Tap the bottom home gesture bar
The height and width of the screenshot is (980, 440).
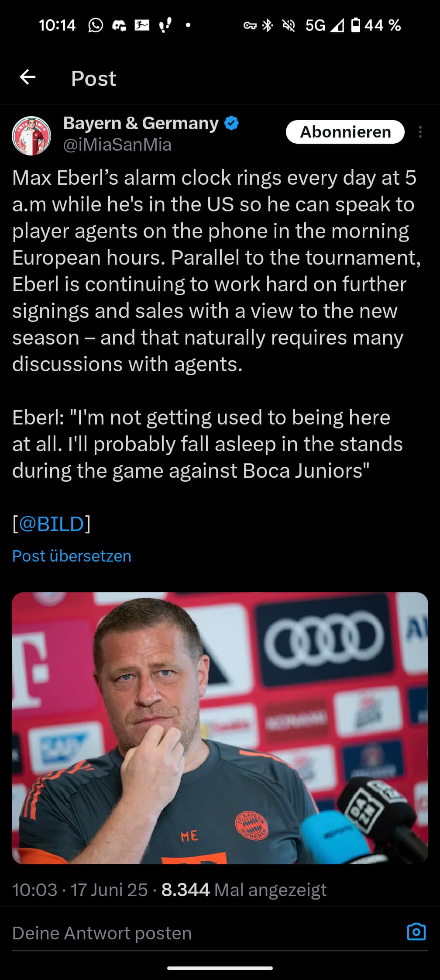pyautogui.click(x=220, y=968)
